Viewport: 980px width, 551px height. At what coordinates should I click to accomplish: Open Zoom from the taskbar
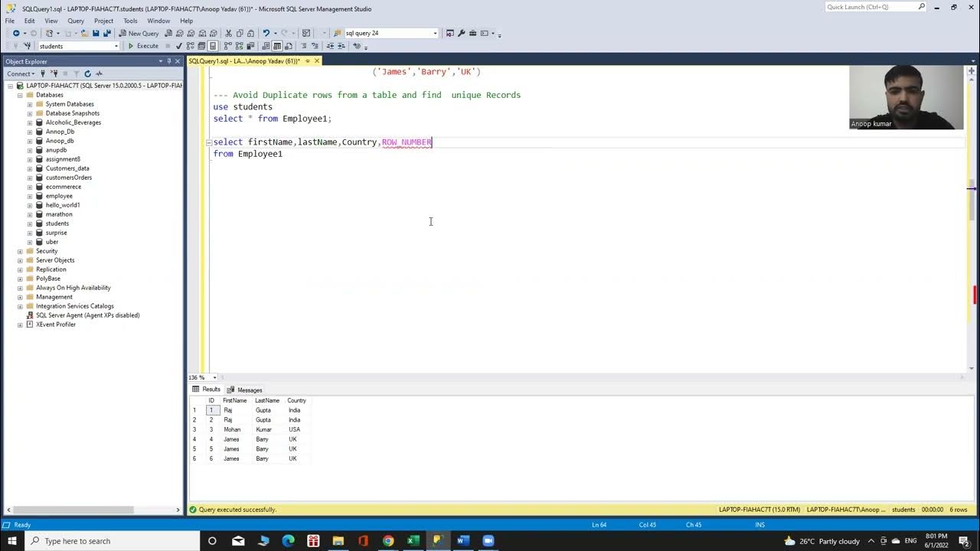tap(488, 541)
